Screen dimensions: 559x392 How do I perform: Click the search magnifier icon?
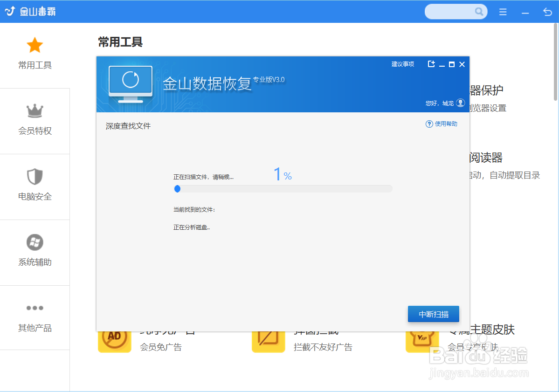click(480, 11)
